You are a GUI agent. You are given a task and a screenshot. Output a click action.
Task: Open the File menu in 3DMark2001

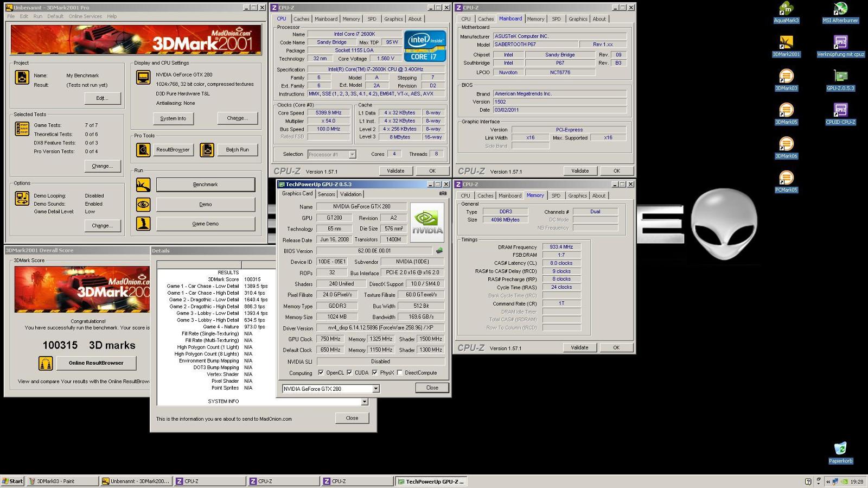tap(11, 16)
